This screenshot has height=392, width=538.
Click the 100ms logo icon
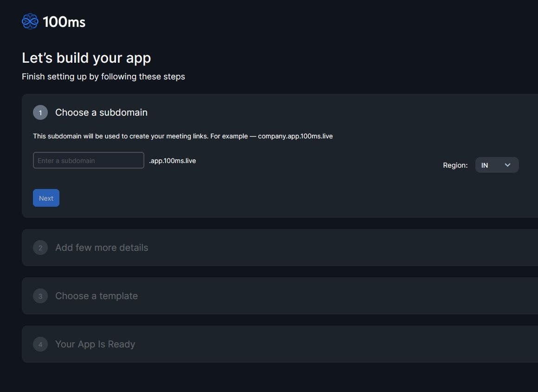(x=30, y=22)
